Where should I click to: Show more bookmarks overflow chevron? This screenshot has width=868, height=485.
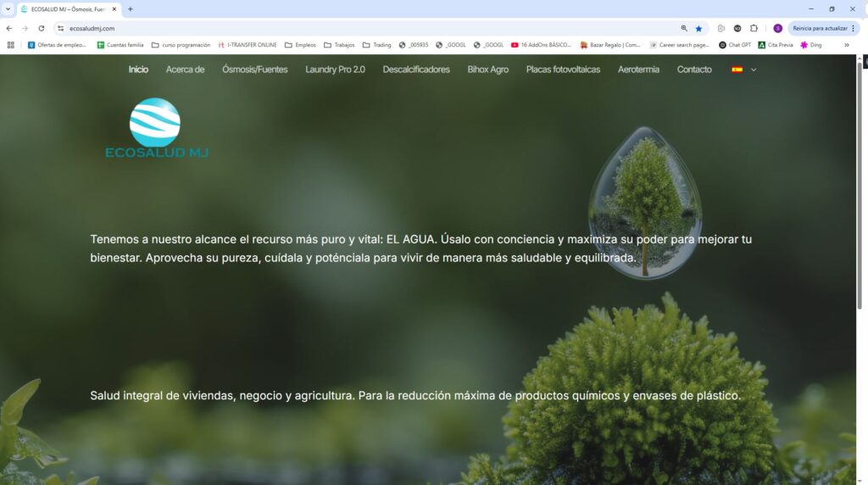click(847, 45)
